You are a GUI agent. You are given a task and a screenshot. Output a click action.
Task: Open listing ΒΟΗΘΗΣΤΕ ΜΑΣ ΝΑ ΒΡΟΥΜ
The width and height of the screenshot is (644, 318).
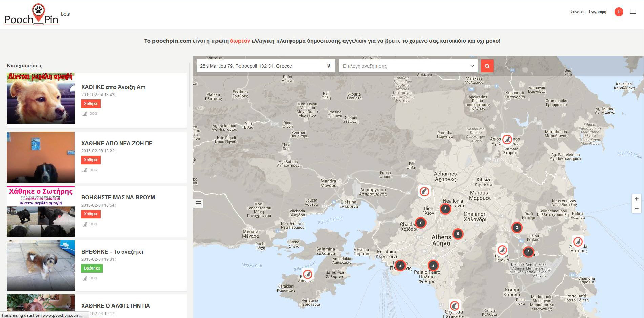[118, 197]
